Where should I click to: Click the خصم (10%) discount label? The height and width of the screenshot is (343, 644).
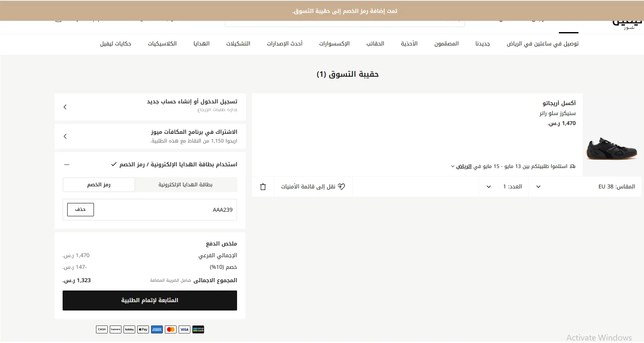tap(223, 267)
